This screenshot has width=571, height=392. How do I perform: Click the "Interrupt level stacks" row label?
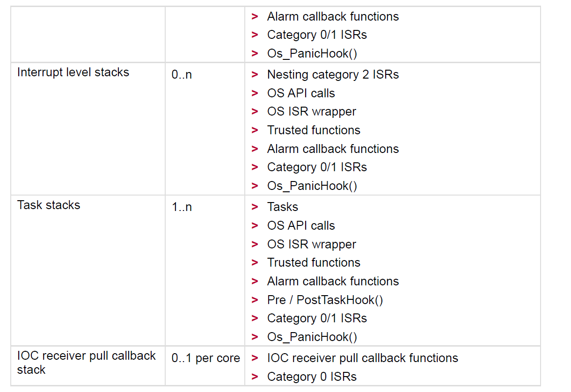coord(73,73)
